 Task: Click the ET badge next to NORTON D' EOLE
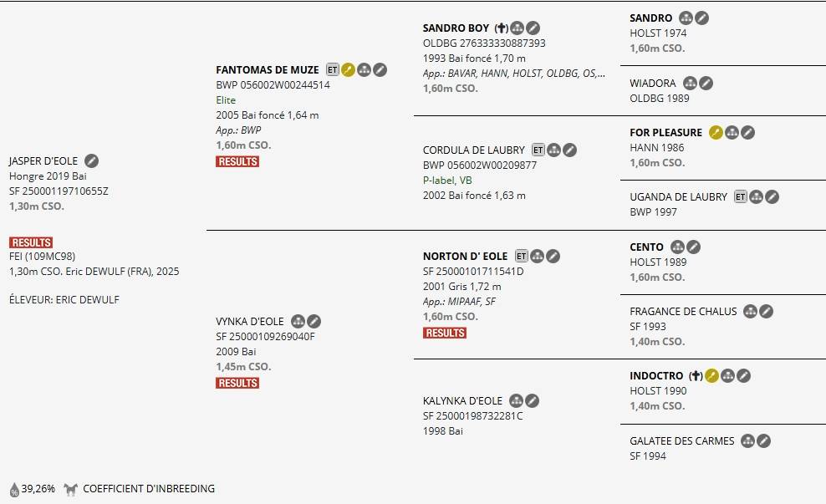tap(522, 256)
